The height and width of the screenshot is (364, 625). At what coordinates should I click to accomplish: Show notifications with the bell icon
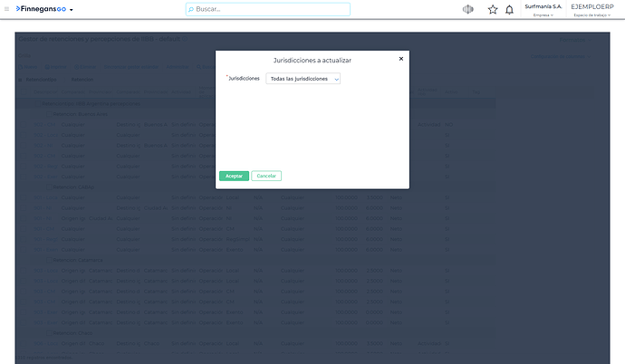[x=509, y=10]
